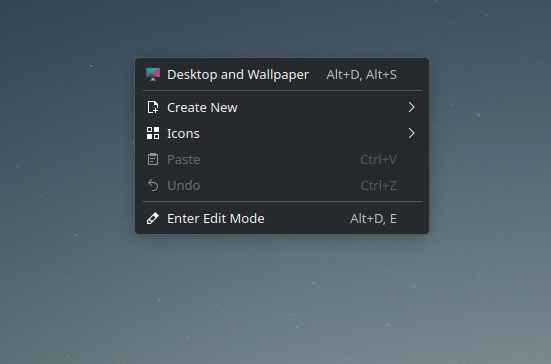
Task: Click the Icons grid icon
Action: pos(153,133)
